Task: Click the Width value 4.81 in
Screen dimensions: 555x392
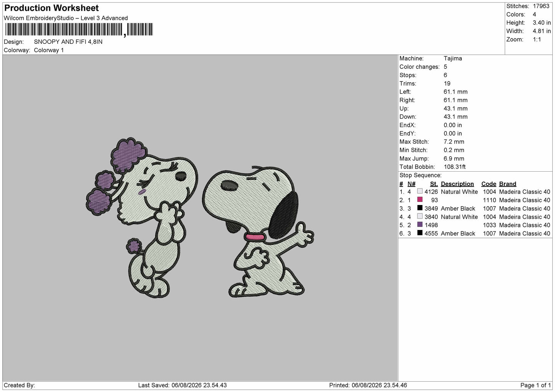Action: [x=542, y=31]
